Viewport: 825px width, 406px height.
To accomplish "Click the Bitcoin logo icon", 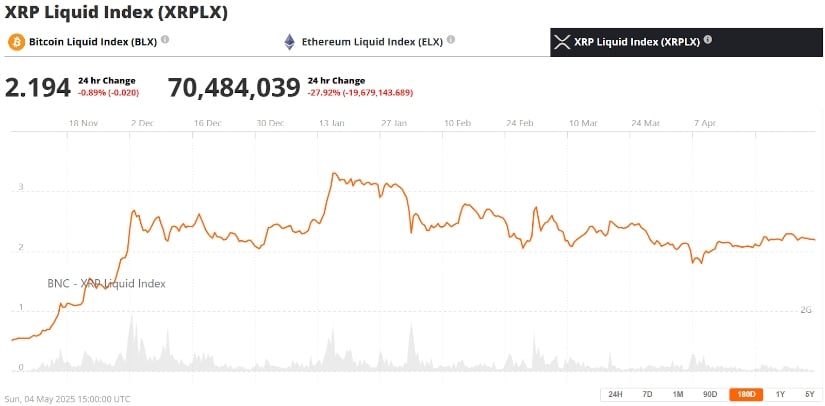I will click(x=16, y=42).
